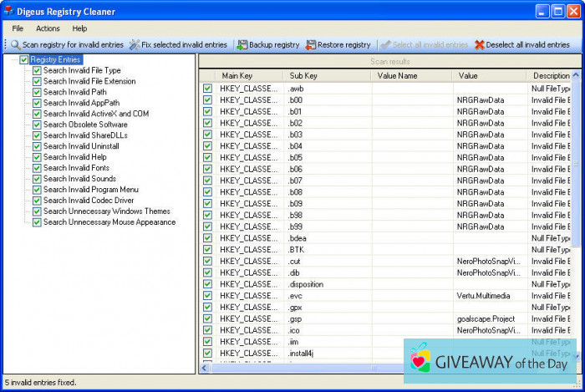The image size is (585, 392).
Task: Open the Help menu
Action: pos(79,28)
